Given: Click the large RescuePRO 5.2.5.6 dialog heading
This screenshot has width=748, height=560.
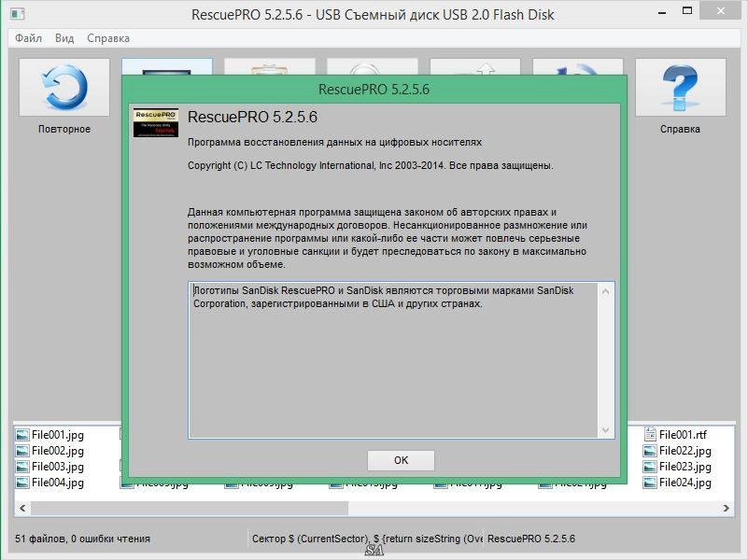Looking at the screenshot, I should tap(252, 118).
